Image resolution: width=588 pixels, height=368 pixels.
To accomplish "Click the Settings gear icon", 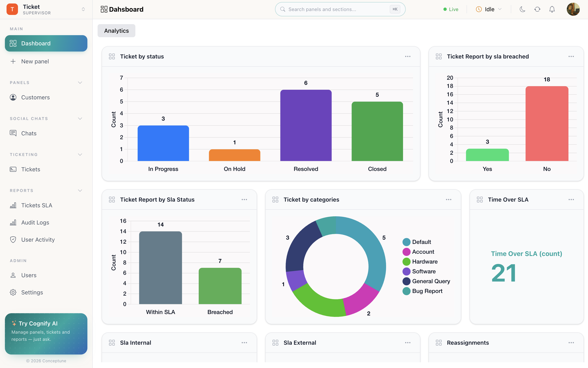I will tap(13, 292).
